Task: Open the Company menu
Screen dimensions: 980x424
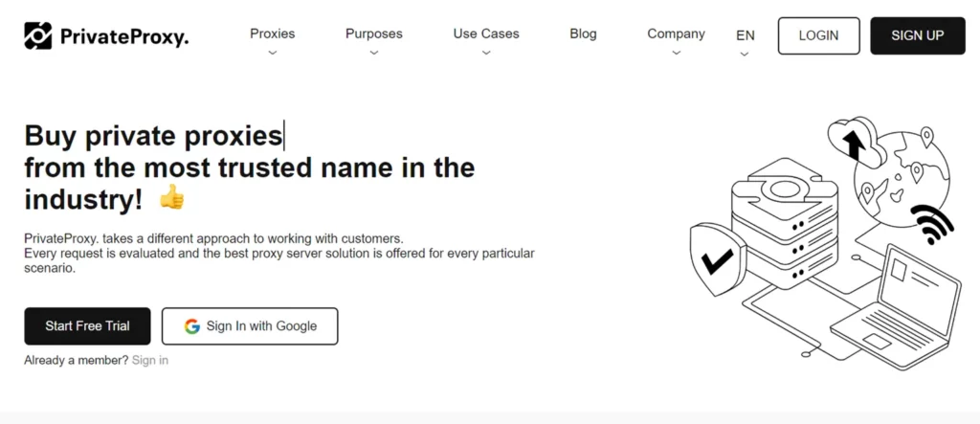Action: pyautogui.click(x=676, y=34)
